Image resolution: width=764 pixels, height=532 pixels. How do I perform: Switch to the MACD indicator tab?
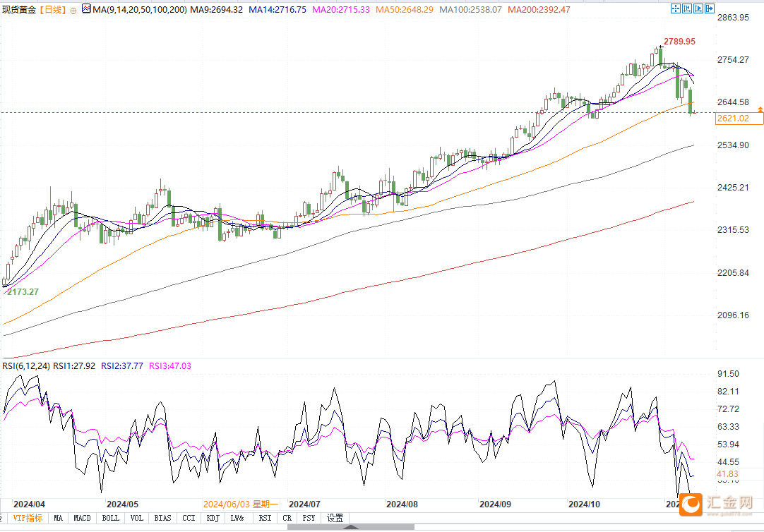coord(82,518)
